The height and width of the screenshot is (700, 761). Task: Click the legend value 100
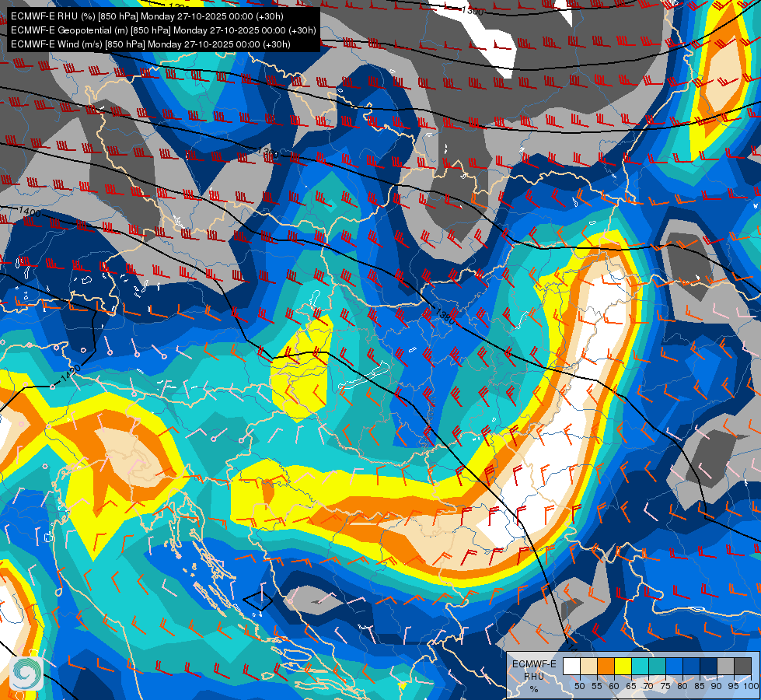[752, 686]
